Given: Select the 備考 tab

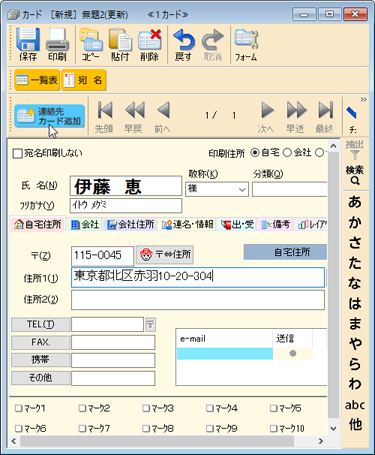Looking at the screenshot, I should [x=276, y=224].
